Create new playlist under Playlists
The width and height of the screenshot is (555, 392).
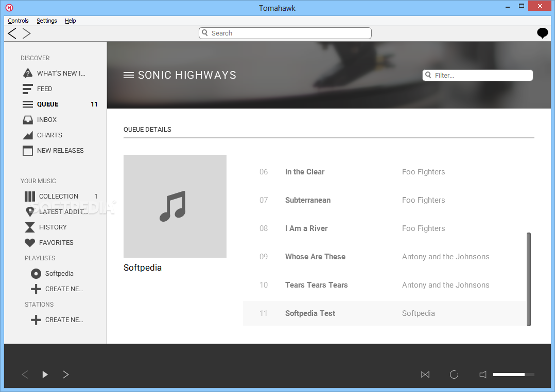tap(64, 289)
